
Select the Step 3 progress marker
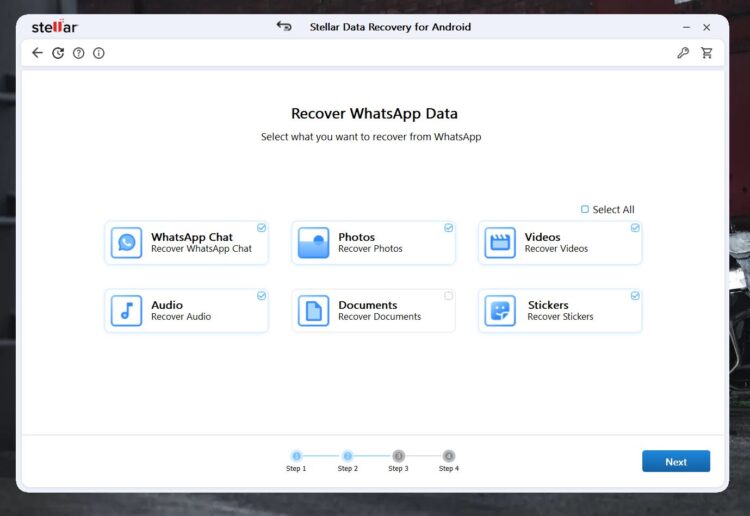(x=398, y=456)
